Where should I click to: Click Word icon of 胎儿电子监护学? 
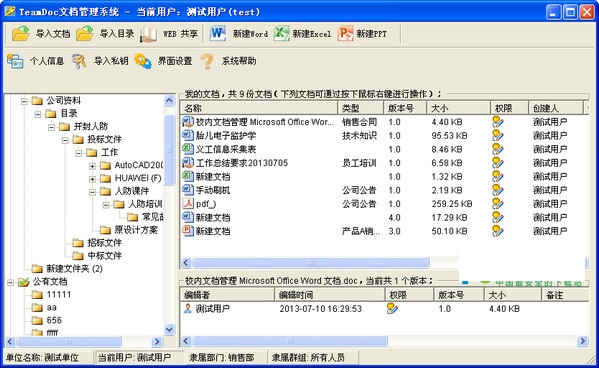[x=188, y=135]
